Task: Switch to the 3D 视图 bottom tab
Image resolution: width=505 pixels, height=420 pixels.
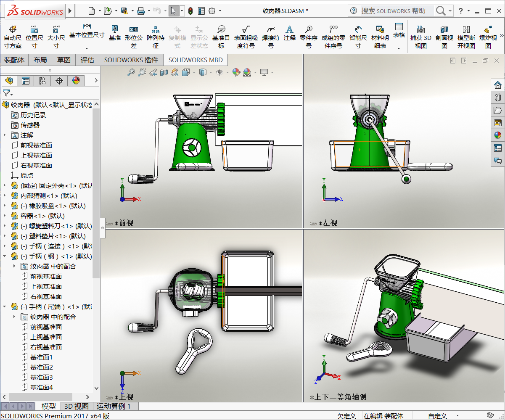Action: [x=76, y=406]
